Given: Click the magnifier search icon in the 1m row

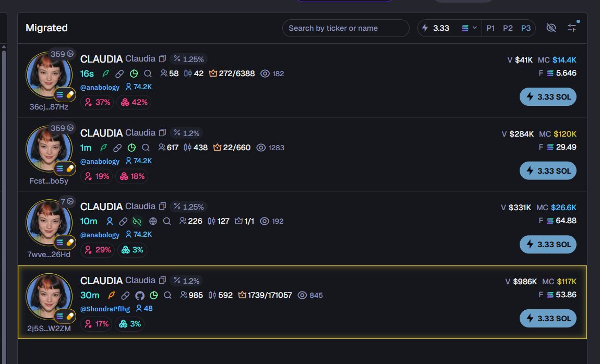Looking at the screenshot, I should pos(146,148).
